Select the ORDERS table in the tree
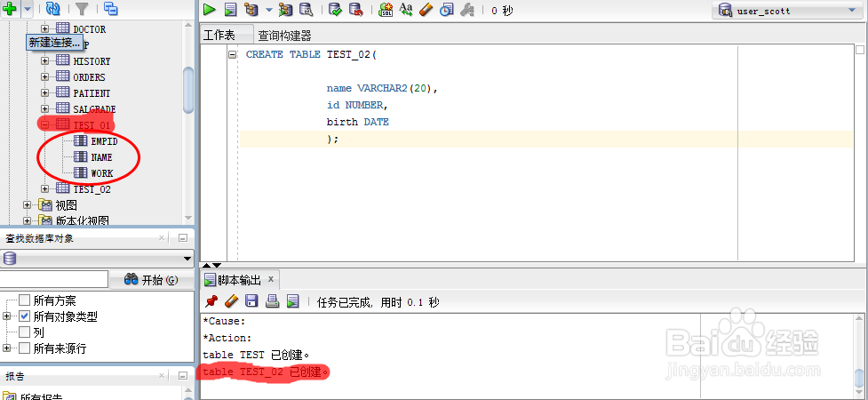 click(89, 77)
